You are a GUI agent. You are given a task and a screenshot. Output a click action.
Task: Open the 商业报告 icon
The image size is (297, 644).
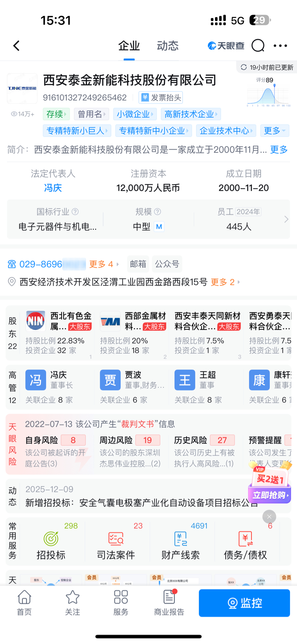click(x=169, y=597)
